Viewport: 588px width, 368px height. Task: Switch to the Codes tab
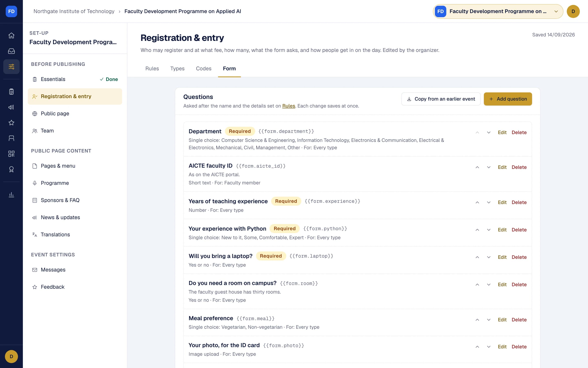pyautogui.click(x=204, y=69)
